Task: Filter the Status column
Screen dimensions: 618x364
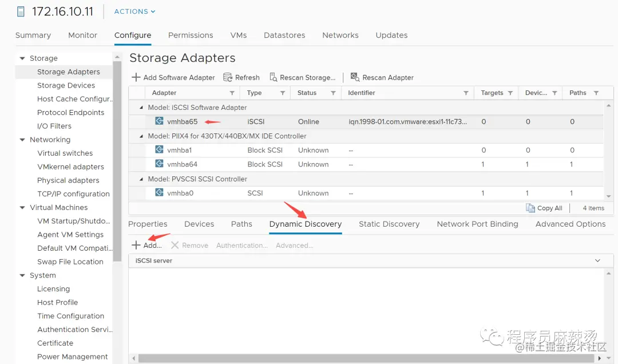Action: (333, 93)
